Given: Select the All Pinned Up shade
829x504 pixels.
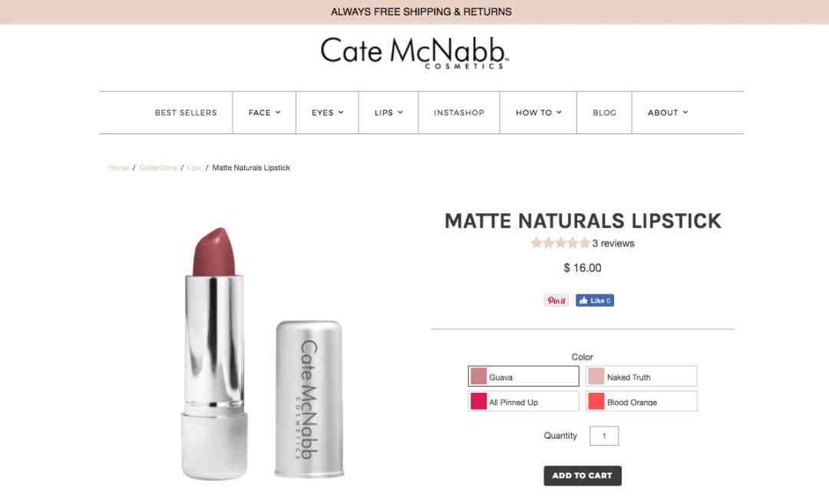Looking at the screenshot, I should [523, 401].
